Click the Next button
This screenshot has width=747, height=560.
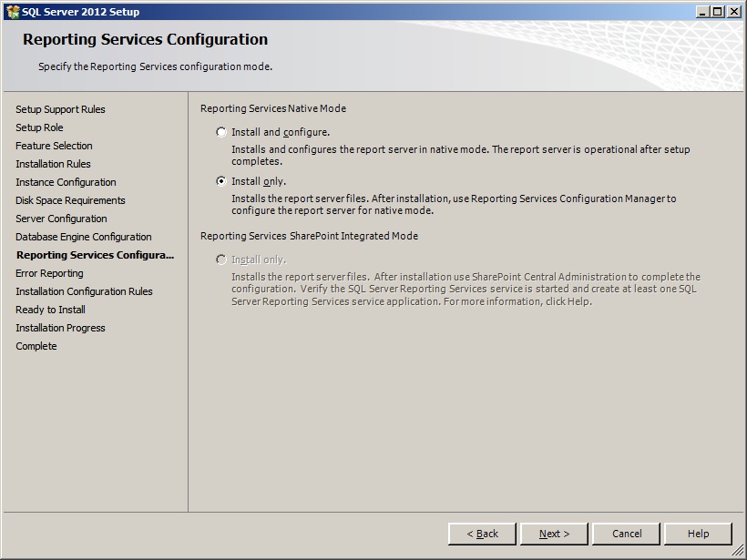(554, 534)
